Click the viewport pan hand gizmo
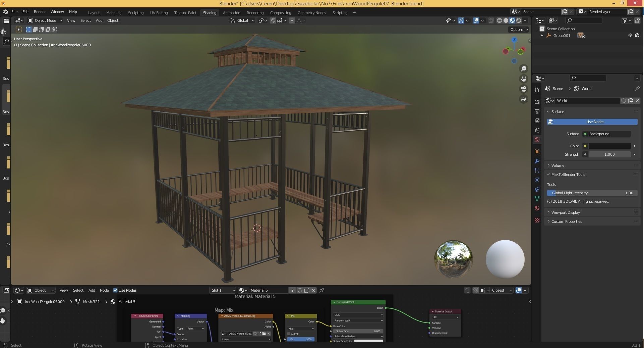This screenshot has height=348, width=644. tap(523, 79)
